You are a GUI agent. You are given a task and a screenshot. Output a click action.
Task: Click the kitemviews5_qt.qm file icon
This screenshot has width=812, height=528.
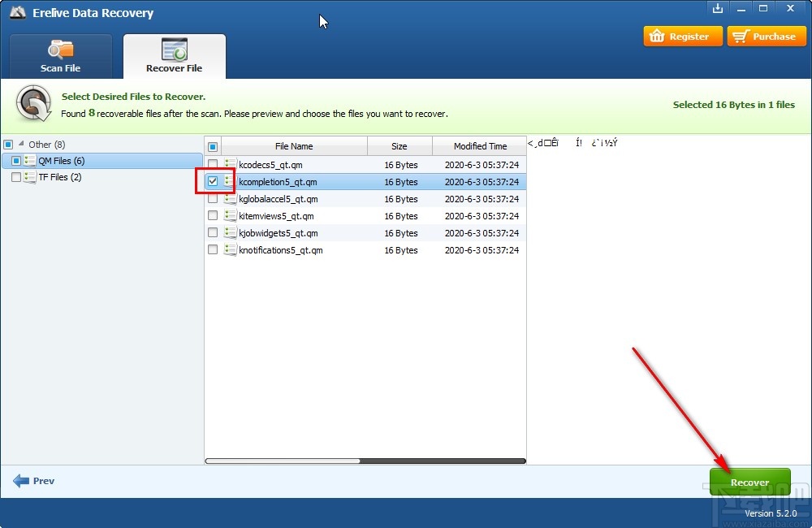[x=230, y=215]
